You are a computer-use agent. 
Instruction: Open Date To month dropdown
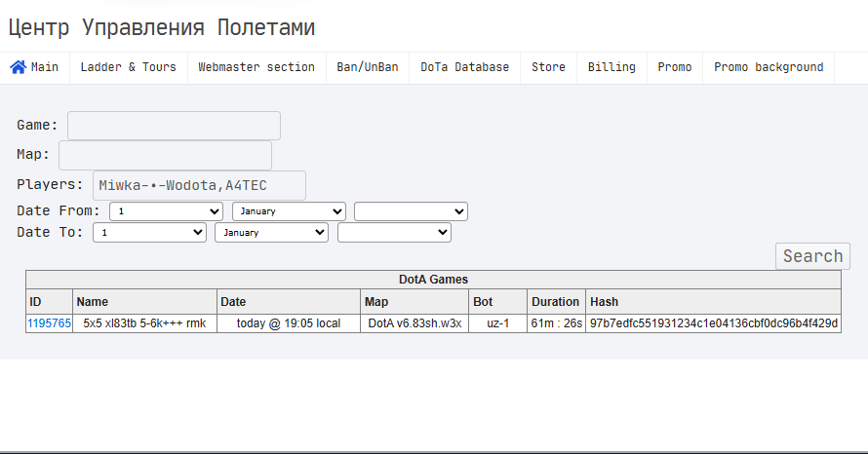point(272,232)
